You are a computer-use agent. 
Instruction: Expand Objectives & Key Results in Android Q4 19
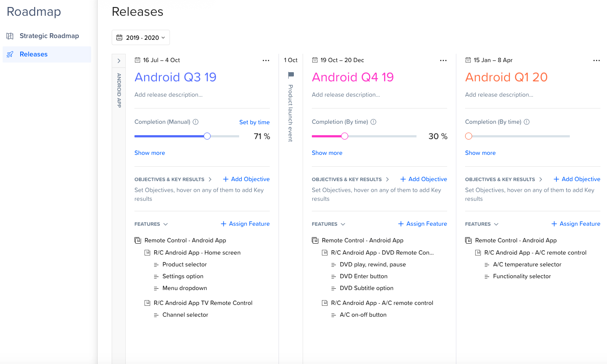(x=387, y=179)
